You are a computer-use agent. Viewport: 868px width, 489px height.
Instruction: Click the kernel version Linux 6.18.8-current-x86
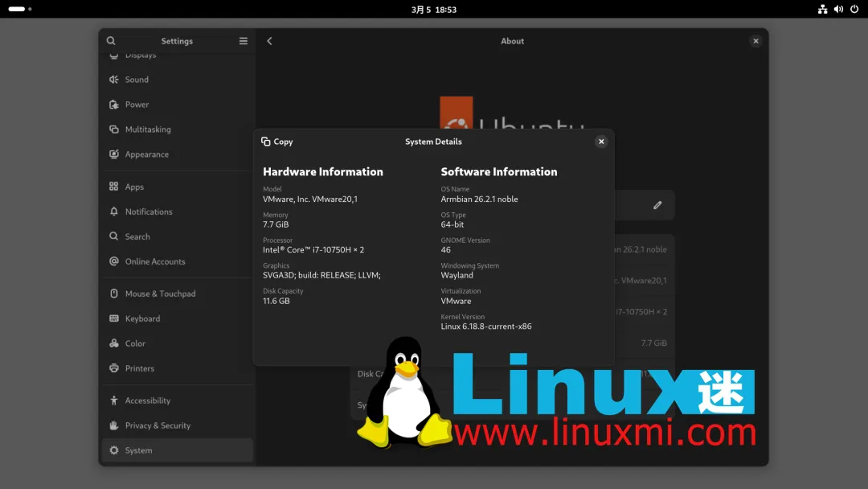(x=486, y=327)
